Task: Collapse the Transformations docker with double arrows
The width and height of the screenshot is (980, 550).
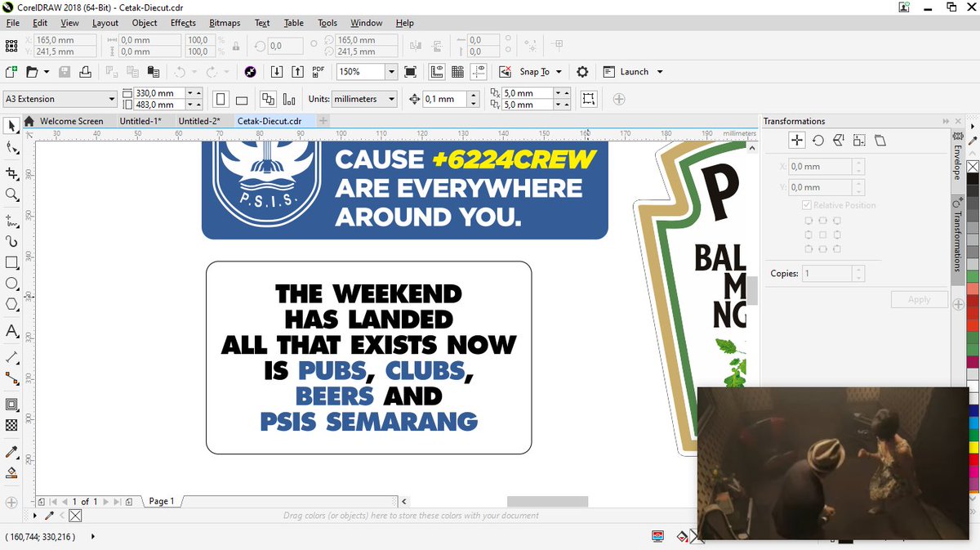Action: 945,121
